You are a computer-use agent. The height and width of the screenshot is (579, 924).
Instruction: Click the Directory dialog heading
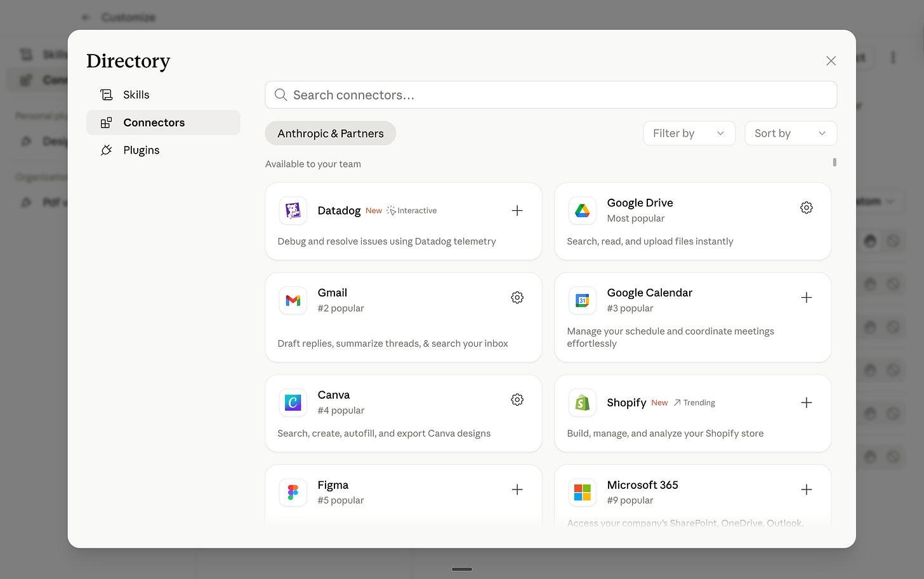pos(128,61)
